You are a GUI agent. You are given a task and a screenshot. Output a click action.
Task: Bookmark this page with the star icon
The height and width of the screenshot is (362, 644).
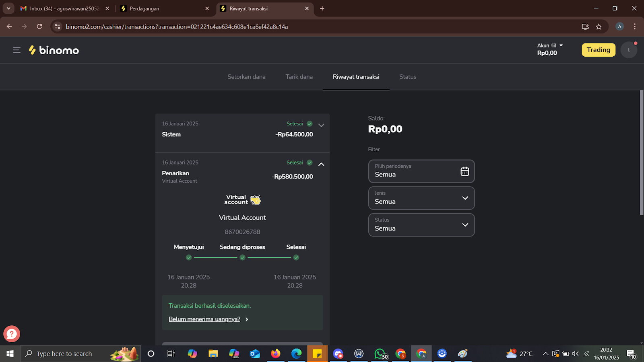point(599,27)
